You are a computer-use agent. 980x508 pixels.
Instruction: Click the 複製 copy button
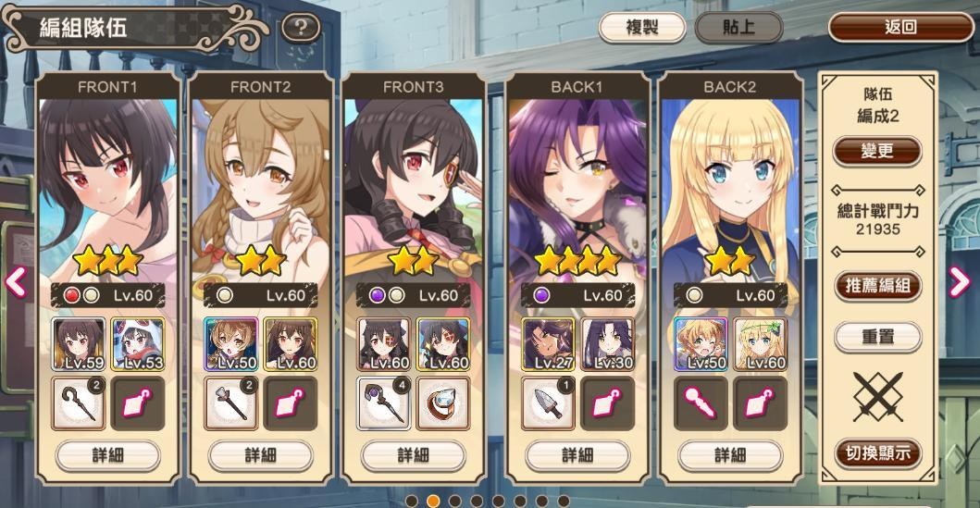click(642, 28)
